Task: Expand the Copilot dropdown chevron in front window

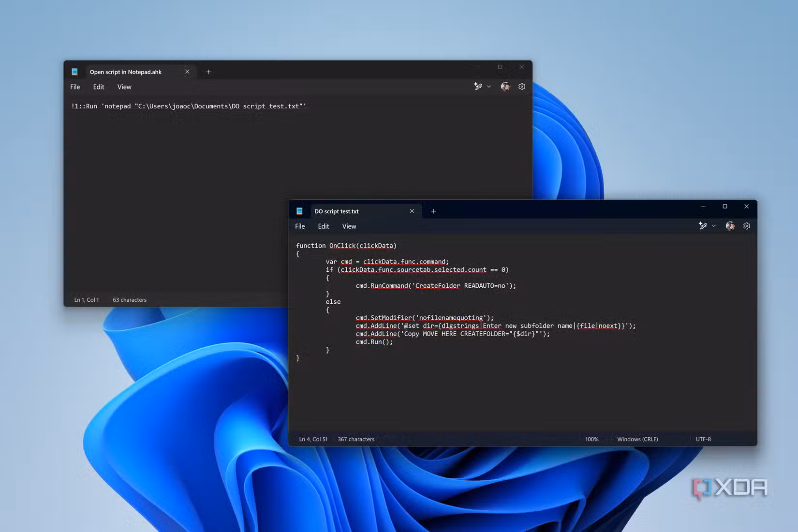Action: tap(714, 226)
